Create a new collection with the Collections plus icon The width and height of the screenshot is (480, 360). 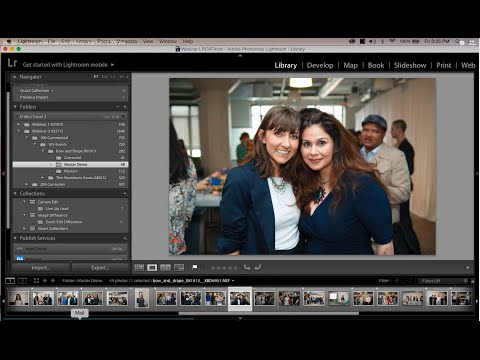pyautogui.click(x=125, y=194)
